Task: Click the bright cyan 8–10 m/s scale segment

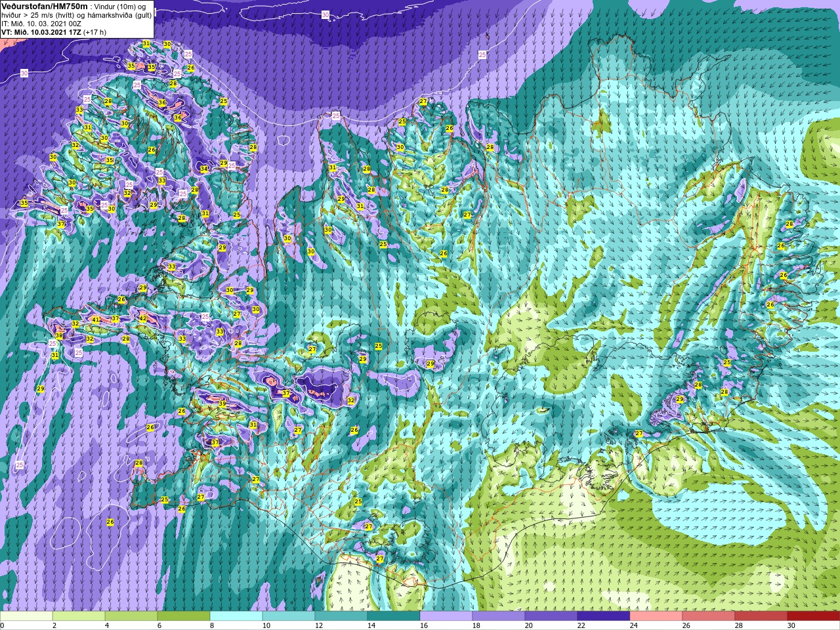Action: 236,616
